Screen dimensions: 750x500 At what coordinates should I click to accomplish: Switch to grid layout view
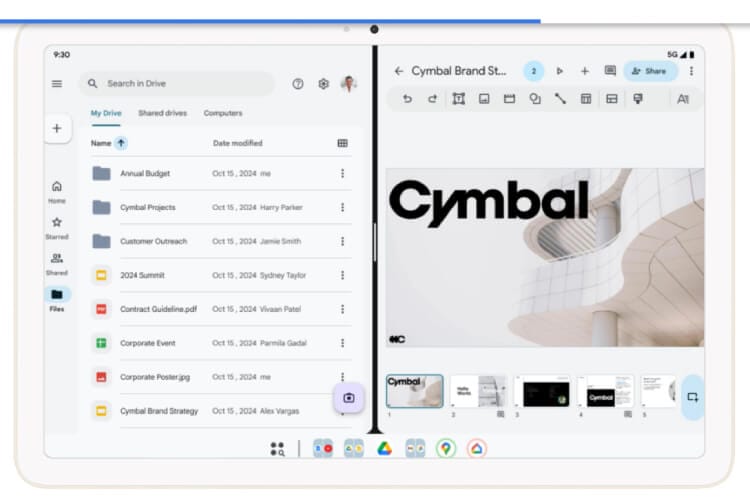click(342, 143)
